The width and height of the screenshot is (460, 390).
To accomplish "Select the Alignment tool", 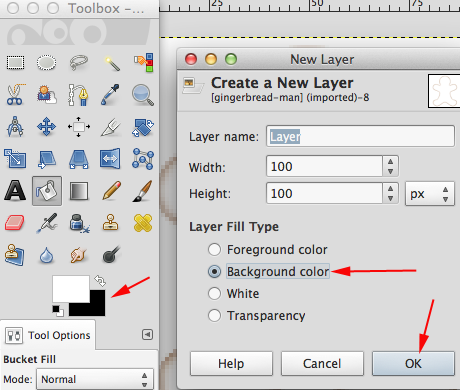I will pos(79,127).
